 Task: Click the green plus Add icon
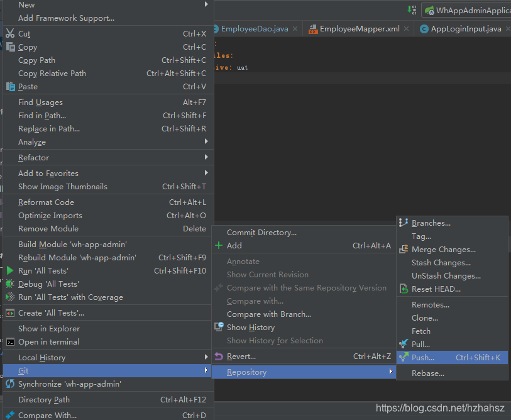pos(219,246)
